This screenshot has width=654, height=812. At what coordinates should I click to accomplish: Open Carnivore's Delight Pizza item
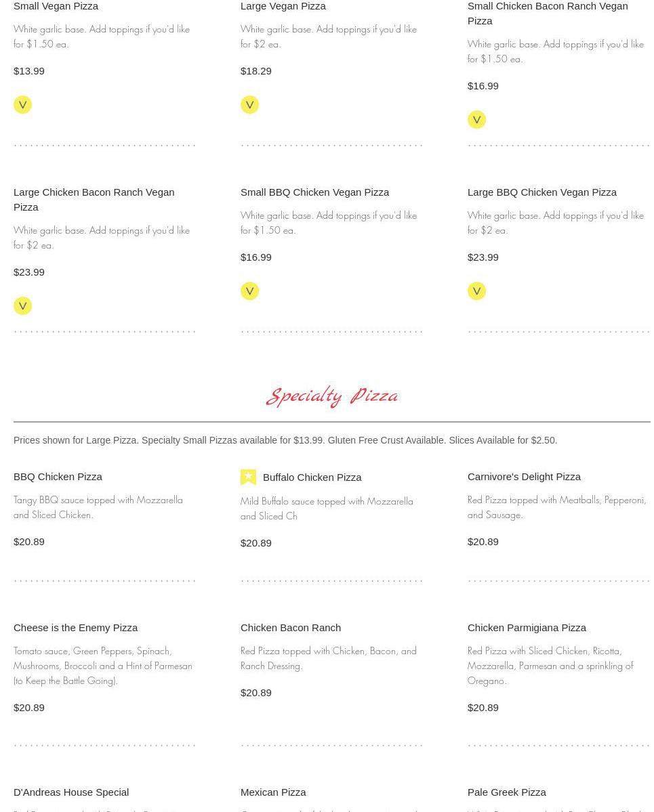click(524, 476)
